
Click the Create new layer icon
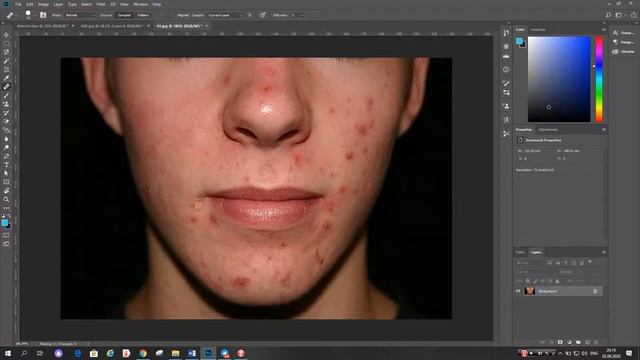coord(587,342)
